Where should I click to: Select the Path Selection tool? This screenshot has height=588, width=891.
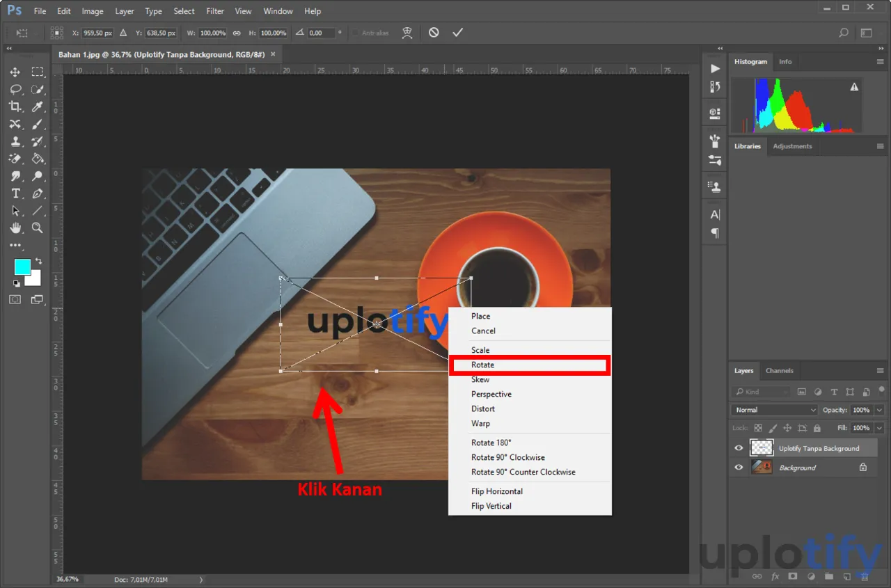[15, 210]
